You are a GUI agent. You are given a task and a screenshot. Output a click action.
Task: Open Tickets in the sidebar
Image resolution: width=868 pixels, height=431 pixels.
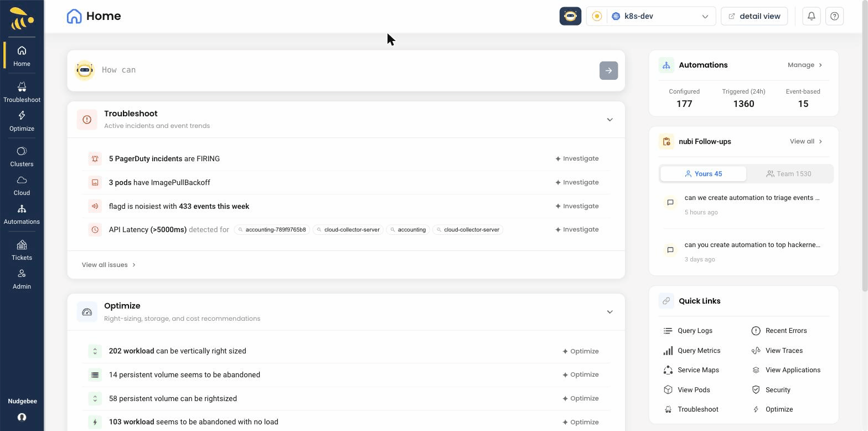tap(22, 250)
